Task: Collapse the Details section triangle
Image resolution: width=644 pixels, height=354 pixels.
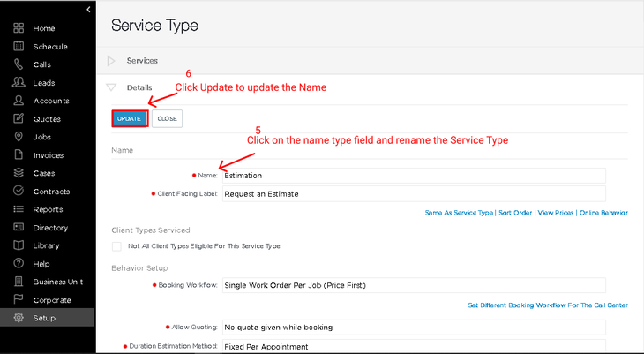Action: pos(111,87)
